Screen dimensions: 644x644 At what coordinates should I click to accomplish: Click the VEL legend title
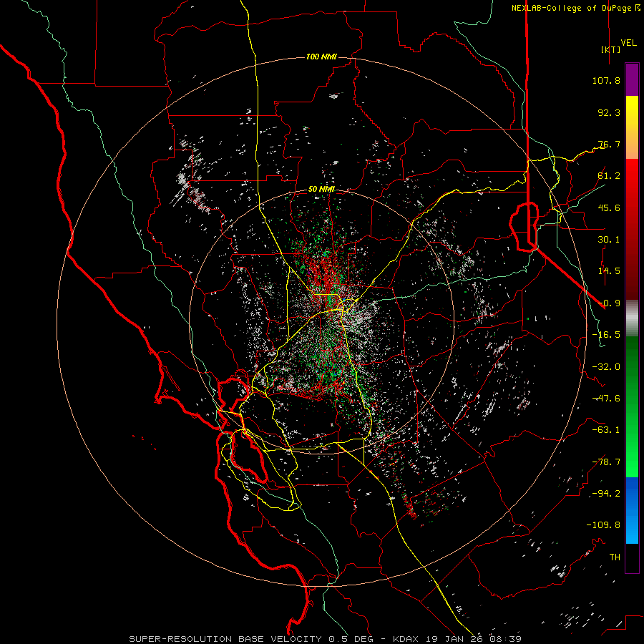click(x=628, y=43)
